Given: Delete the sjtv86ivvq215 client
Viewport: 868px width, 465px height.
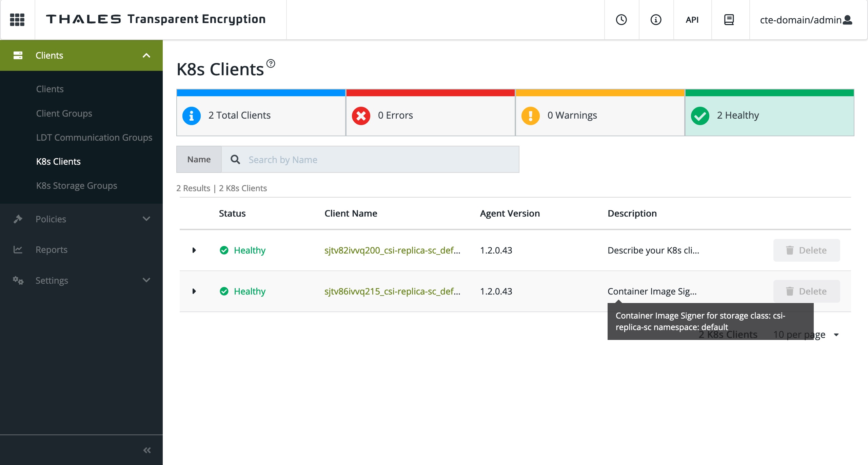Looking at the screenshot, I should pyautogui.click(x=806, y=291).
